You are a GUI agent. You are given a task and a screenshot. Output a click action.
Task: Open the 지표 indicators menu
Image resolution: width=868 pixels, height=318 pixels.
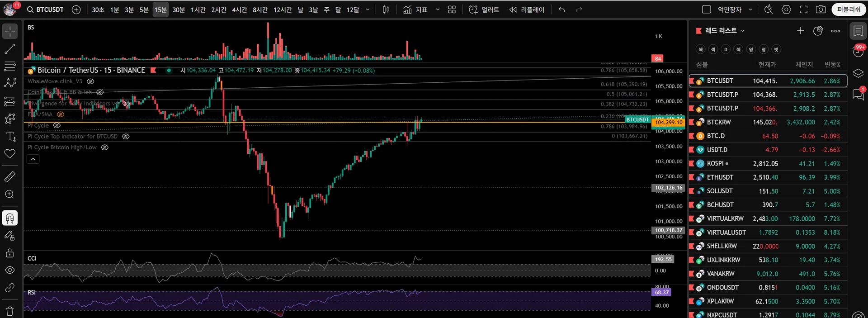pyautogui.click(x=415, y=9)
